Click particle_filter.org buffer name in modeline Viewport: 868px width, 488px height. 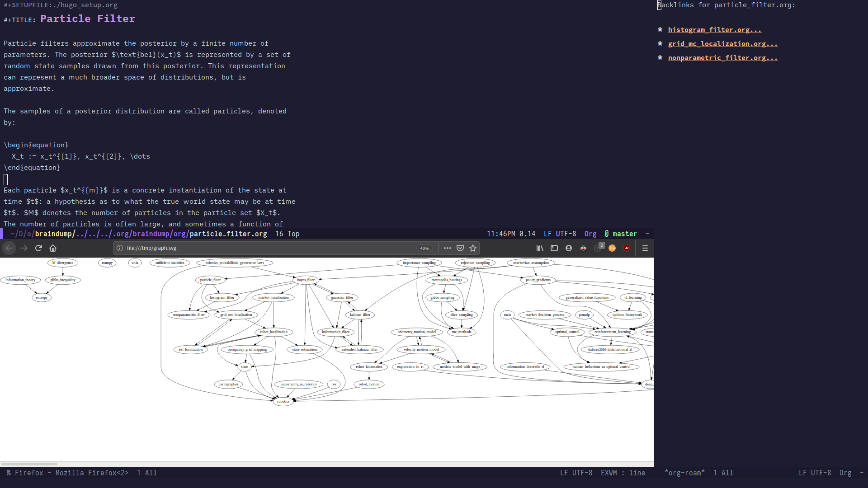[228, 234]
